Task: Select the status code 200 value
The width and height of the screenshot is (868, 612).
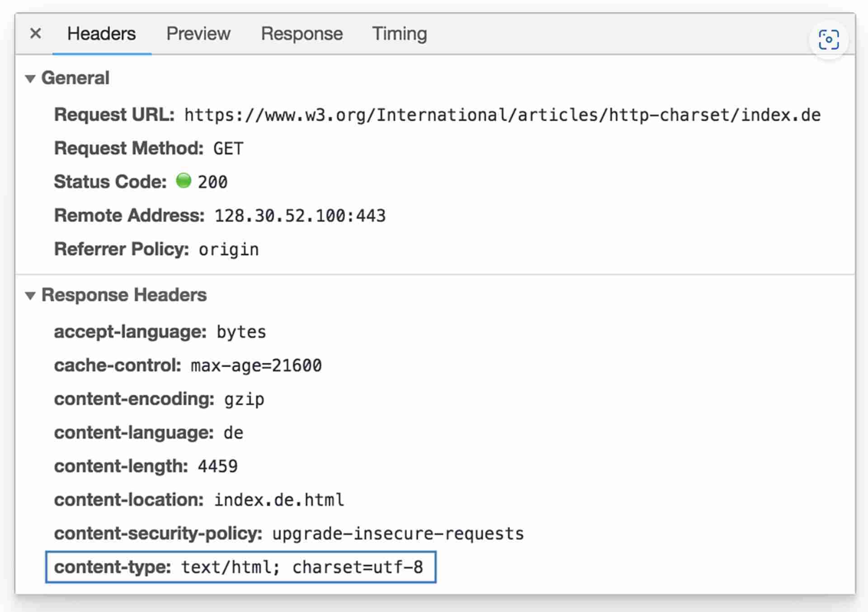Action: tap(212, 182)
